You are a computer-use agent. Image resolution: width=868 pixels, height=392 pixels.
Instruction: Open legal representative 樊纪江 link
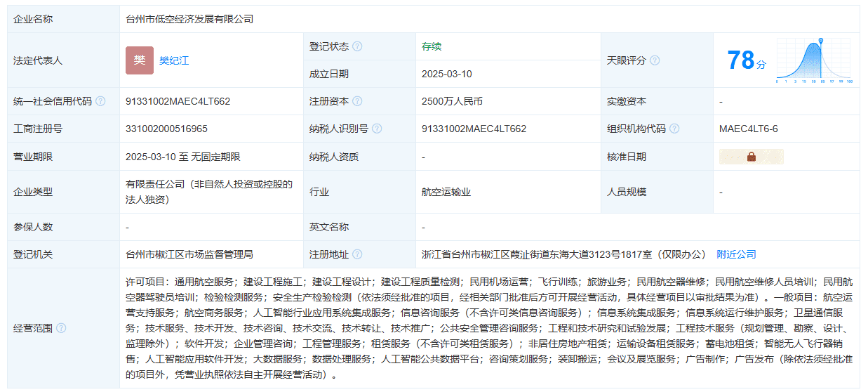[x=174, y=60]
